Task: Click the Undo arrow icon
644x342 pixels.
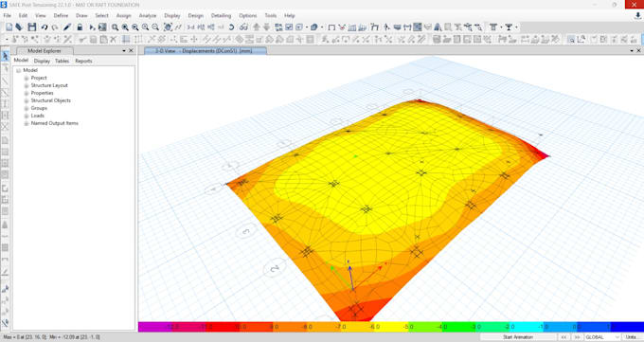Action: click(44, 27)
